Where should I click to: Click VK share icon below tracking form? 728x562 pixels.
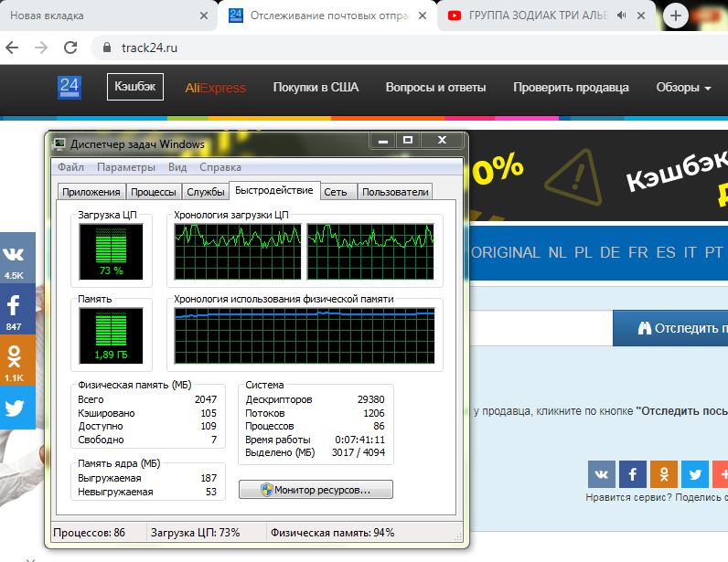tap(601, 474)
